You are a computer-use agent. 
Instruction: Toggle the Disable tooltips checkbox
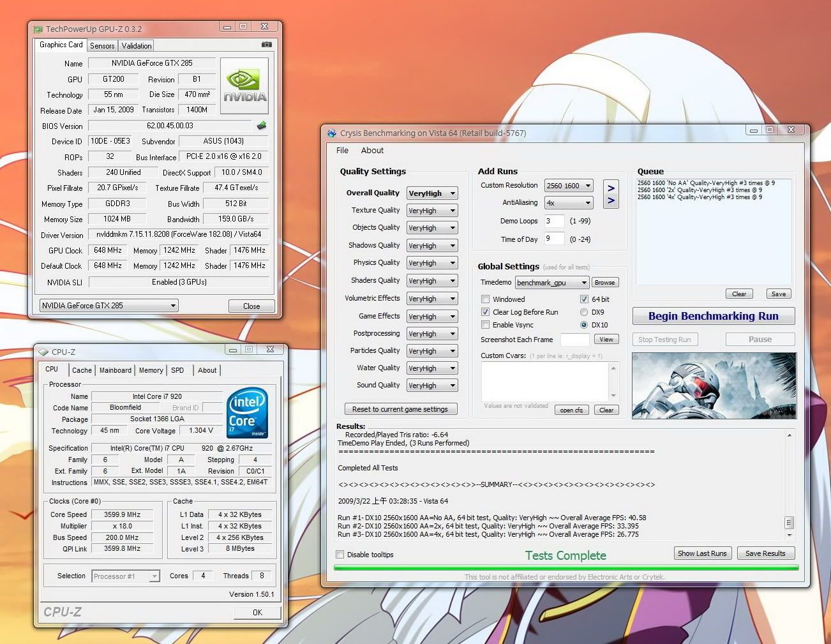pos(340,554)
